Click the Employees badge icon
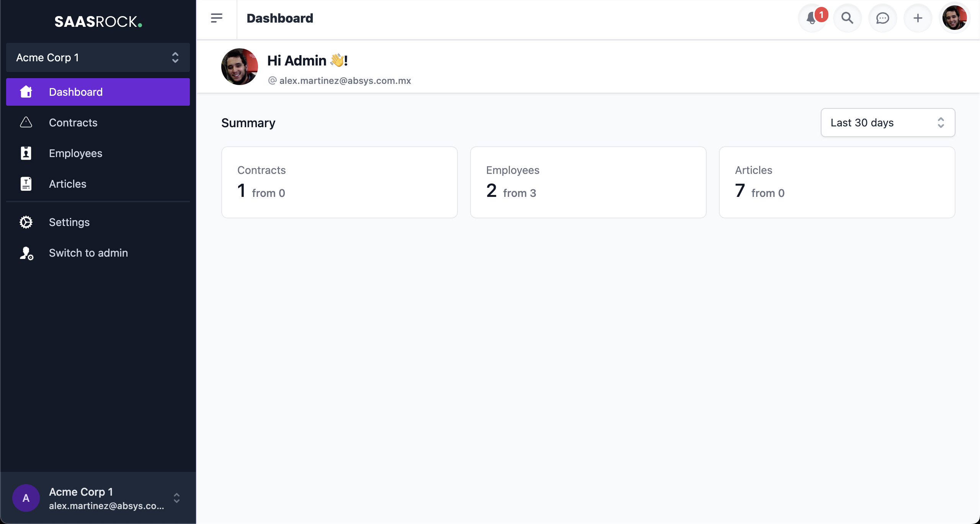Screen dimensions: 980x524 coord(26,153)
